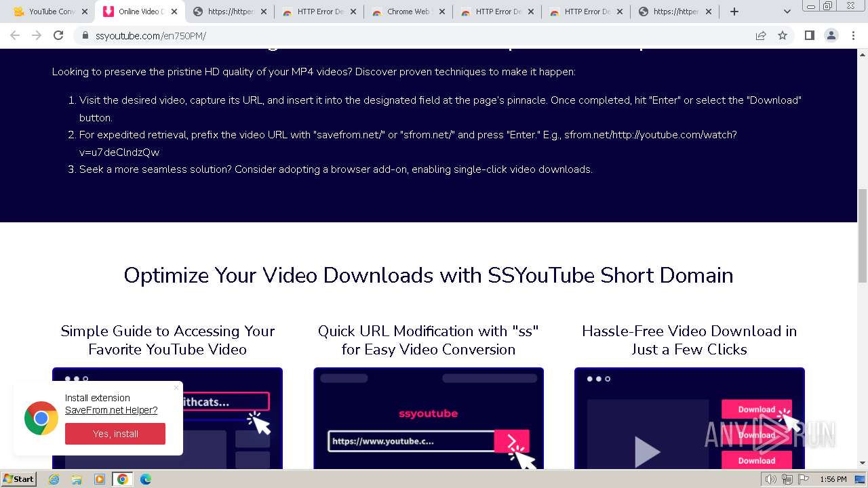Viewport: 868px width, 488px height.
Task: Expand the tab search dropdown
Action: 787,12
